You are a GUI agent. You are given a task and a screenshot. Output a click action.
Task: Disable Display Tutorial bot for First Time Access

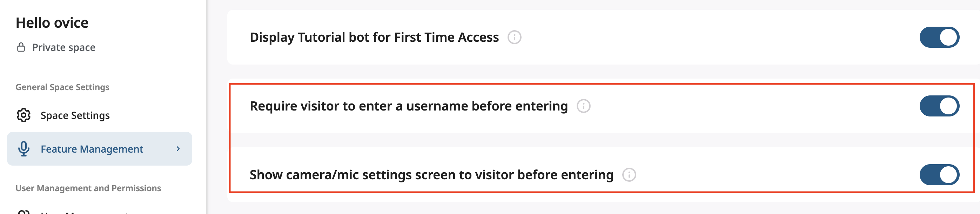(939, 37)
